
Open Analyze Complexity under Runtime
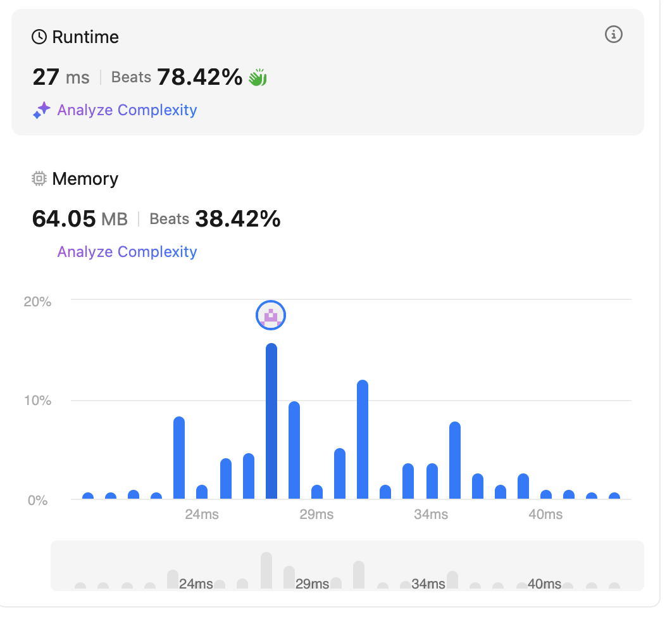click(x=127, y=110)
